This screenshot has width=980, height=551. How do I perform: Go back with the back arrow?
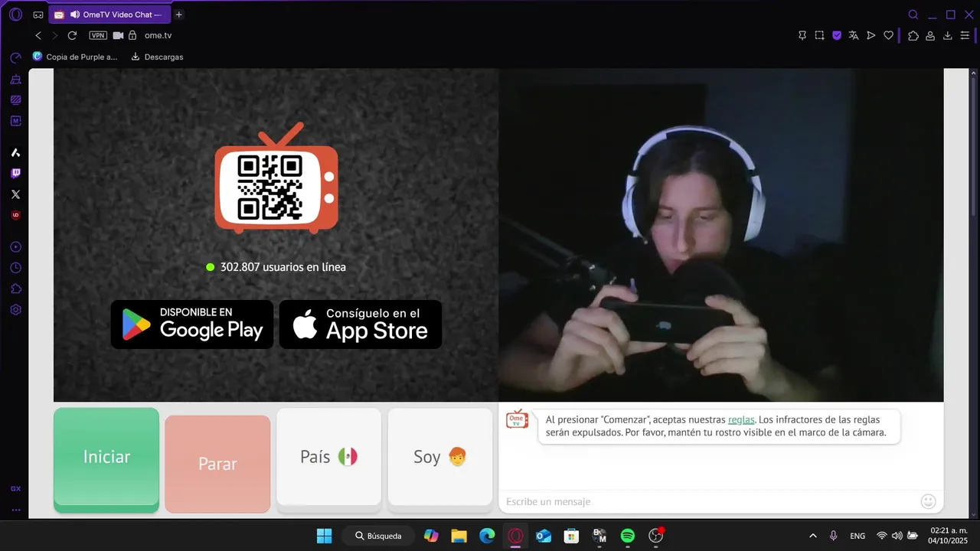tap(38, 35)
